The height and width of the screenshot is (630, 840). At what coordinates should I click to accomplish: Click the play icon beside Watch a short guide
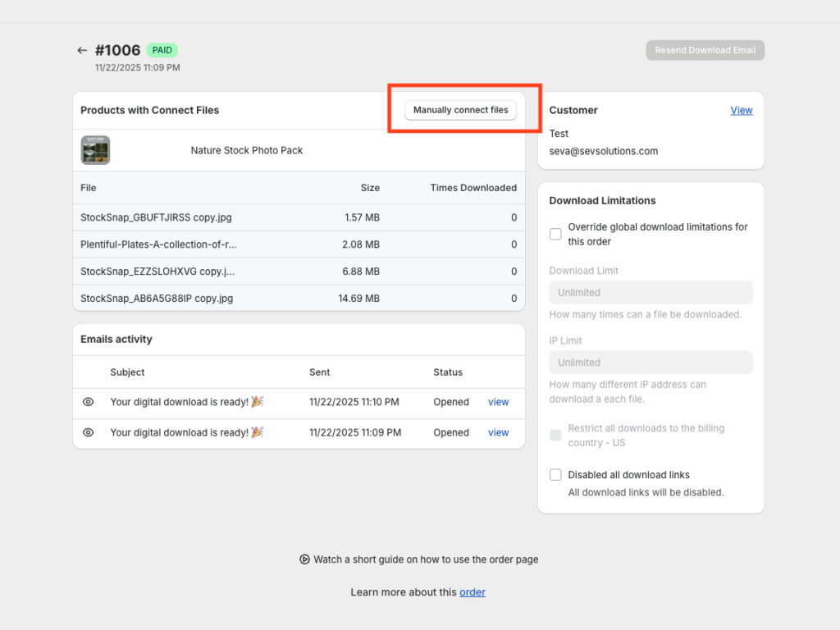click(x=304, y=559)
